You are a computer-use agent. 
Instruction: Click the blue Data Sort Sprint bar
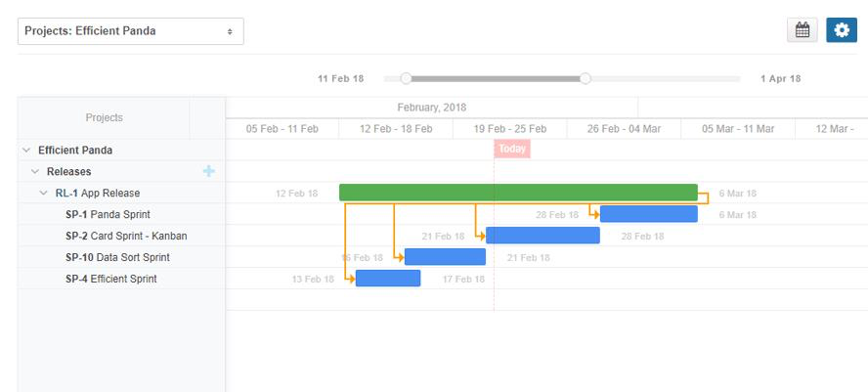(445, 257)
